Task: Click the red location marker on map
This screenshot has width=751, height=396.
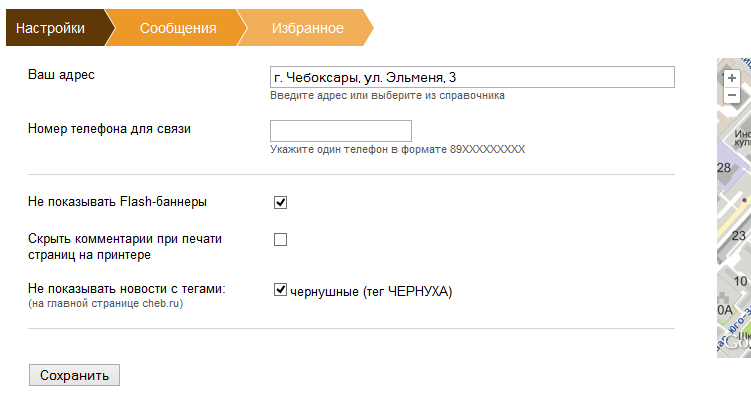Action: [x=744, y=200]
